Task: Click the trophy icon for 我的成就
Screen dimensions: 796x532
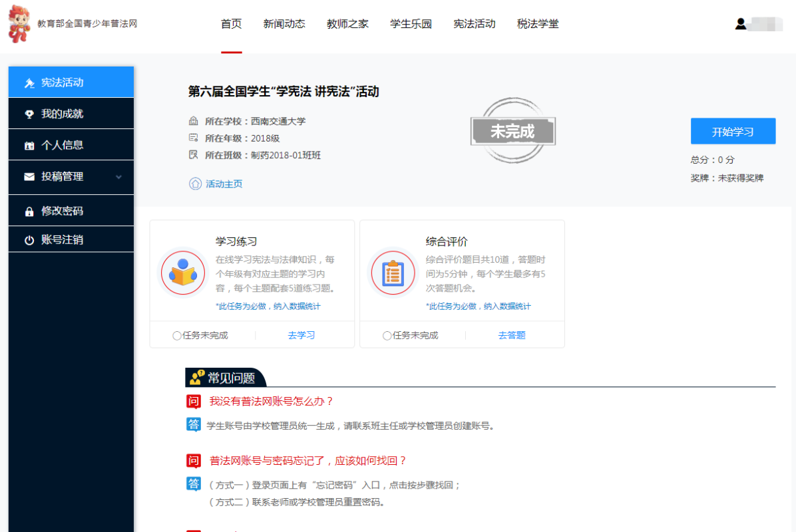Action: 29,114
